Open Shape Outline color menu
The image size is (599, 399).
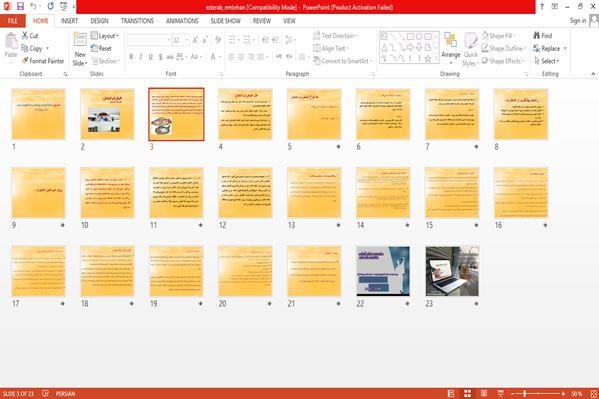(x=503, y=48)
